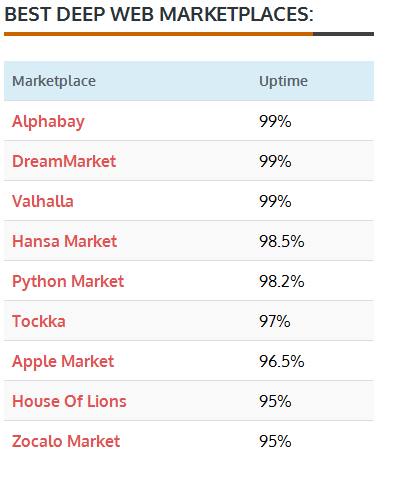Select Python Market's 98.2% uptime cell
This screenshot has width=400, height=489.
point(282,281)
